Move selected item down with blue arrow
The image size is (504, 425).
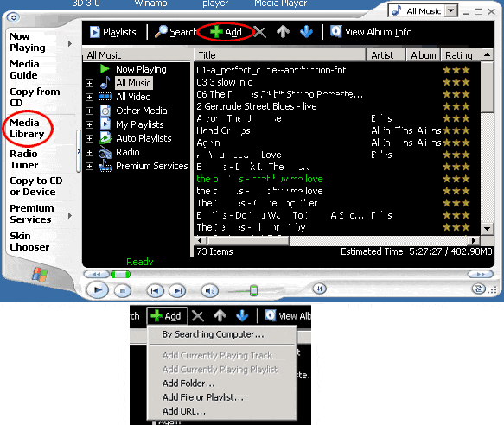click(306, 32)
